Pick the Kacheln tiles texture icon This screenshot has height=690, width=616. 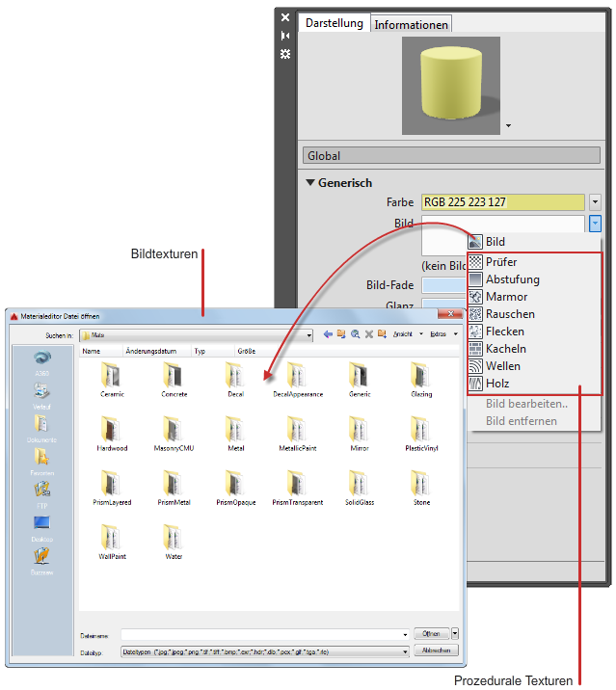point(475,349)
